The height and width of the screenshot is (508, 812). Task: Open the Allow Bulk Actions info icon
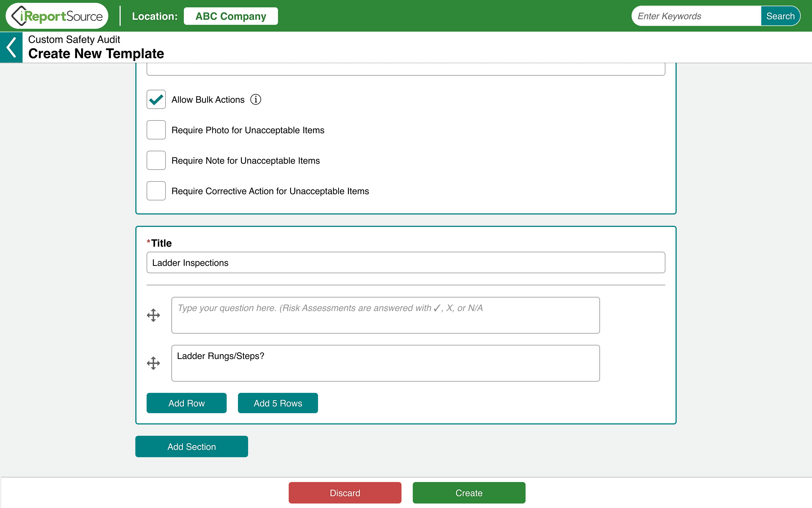256,99
